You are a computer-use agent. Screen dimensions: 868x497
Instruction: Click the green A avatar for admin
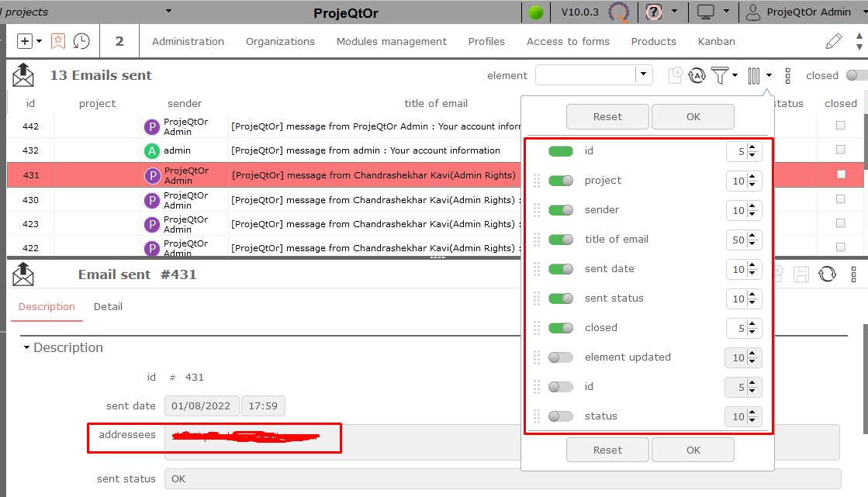pyautogui.click(x=152, y=150)
